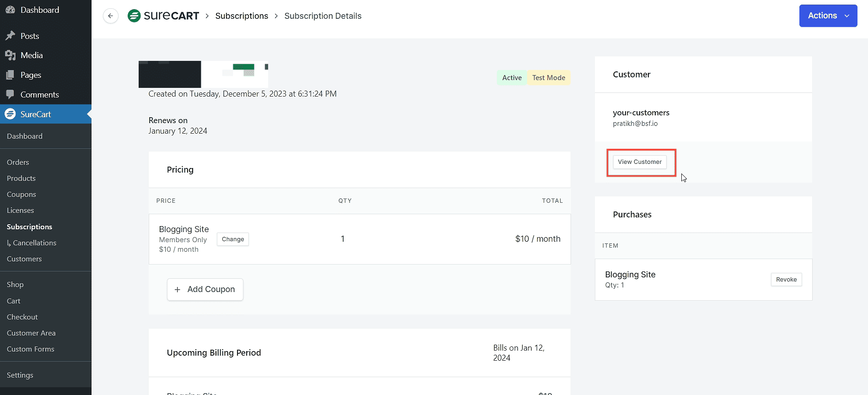Add a coupon to subscription
The width and height of the screenshot is (868, 395).
coord(205,289)
